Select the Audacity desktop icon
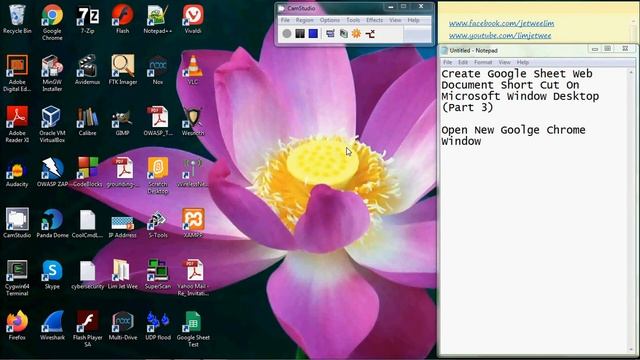Viewport: 640px width, 360px height. pyautogui.click(x=17, y=173)
